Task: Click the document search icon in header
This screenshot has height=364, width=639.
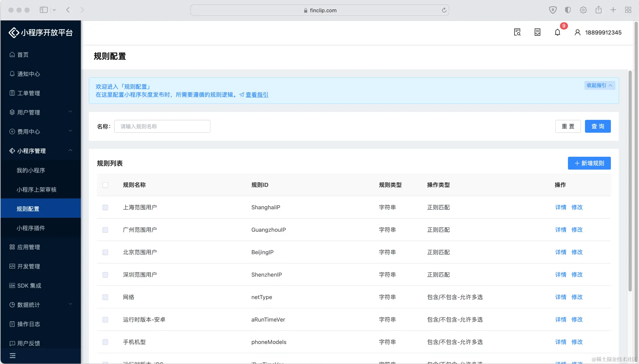Action: click(517, 32)
